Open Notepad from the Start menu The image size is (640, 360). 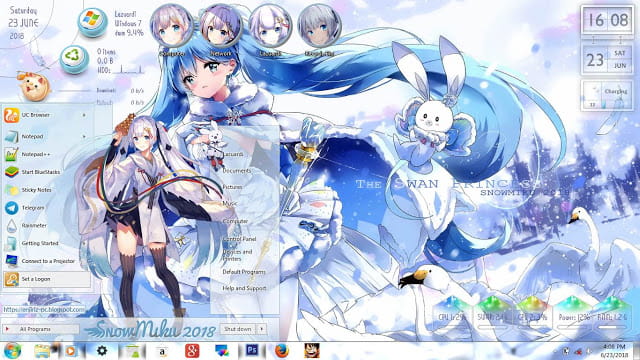click(46, 136)
